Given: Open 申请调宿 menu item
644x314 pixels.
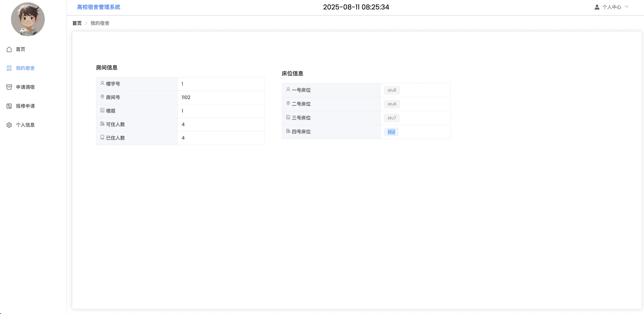Looking at the screenshot, I should coord(25,87).
